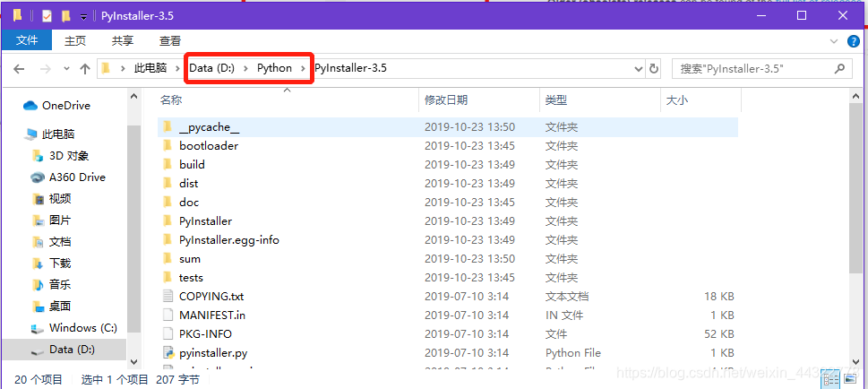Click the 3D 对象 icon in sidebar
This screenshot has width=868, height=389.
38,156
